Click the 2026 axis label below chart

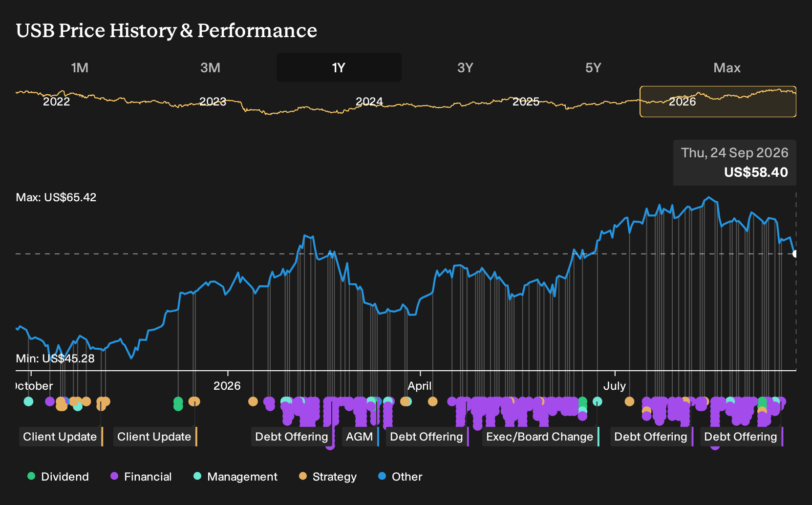pos(227,386)
